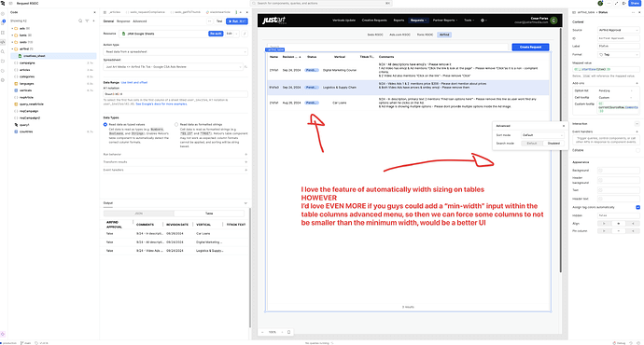Click the Run query button
644x345 pixels.
(x=236, y=21)
